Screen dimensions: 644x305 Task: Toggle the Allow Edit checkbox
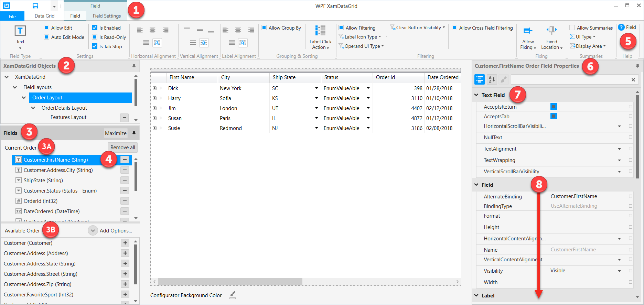47,28
